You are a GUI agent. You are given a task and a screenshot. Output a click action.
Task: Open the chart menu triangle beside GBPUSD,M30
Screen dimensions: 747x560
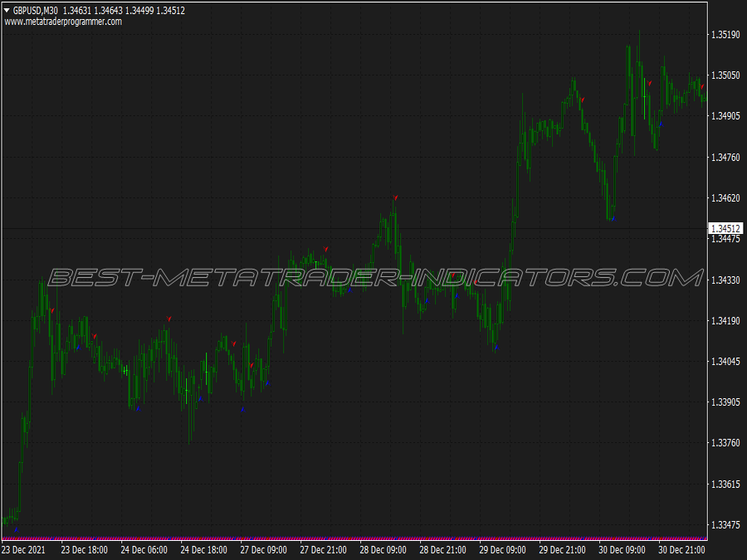pos(7,10)
